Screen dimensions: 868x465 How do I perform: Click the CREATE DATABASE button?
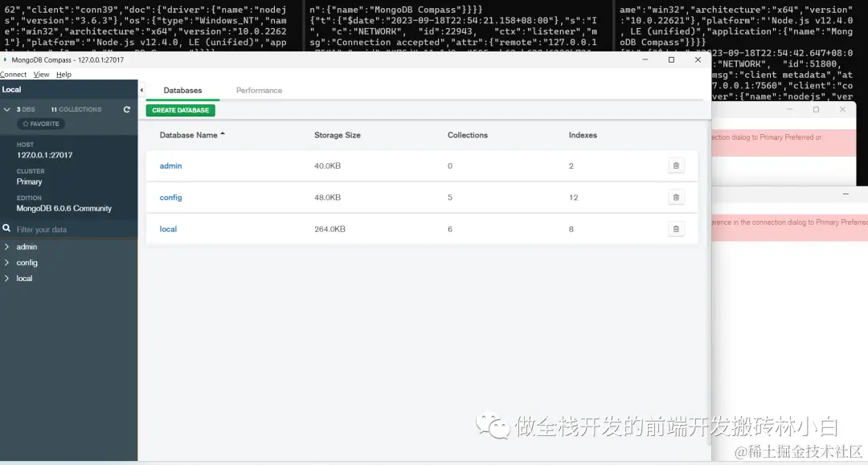pyautogui.click(x=180, y=109)
